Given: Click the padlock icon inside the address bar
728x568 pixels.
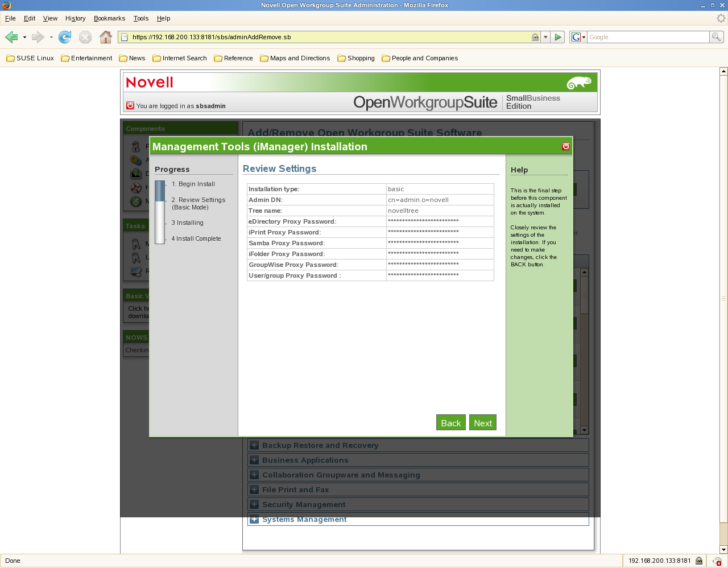Looking at the screenshot, I should [x=535, y=37].
